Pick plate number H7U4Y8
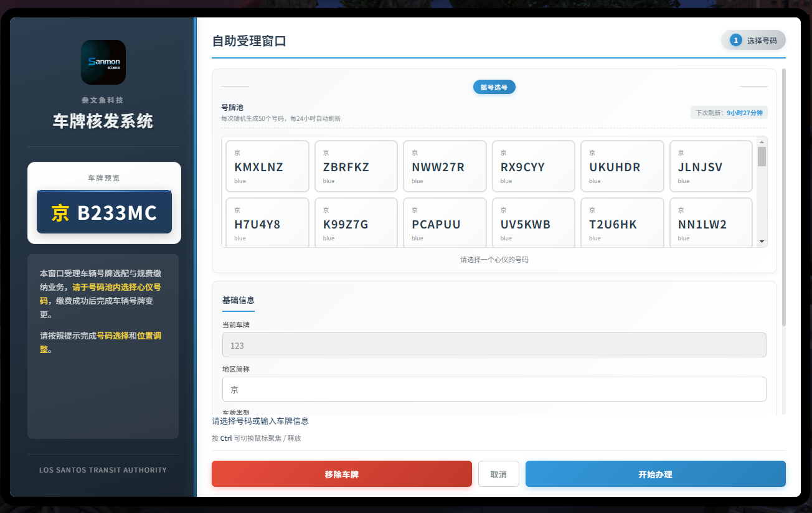 [x=267, y=223]
